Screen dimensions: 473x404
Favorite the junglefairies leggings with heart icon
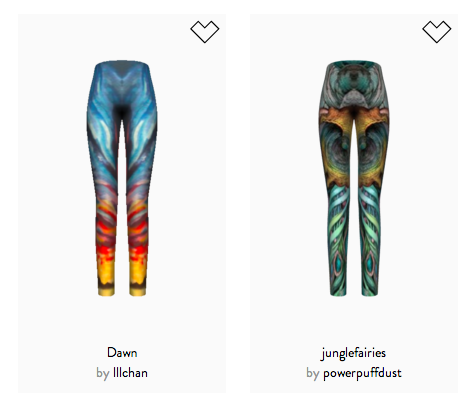tap(437, 32)
